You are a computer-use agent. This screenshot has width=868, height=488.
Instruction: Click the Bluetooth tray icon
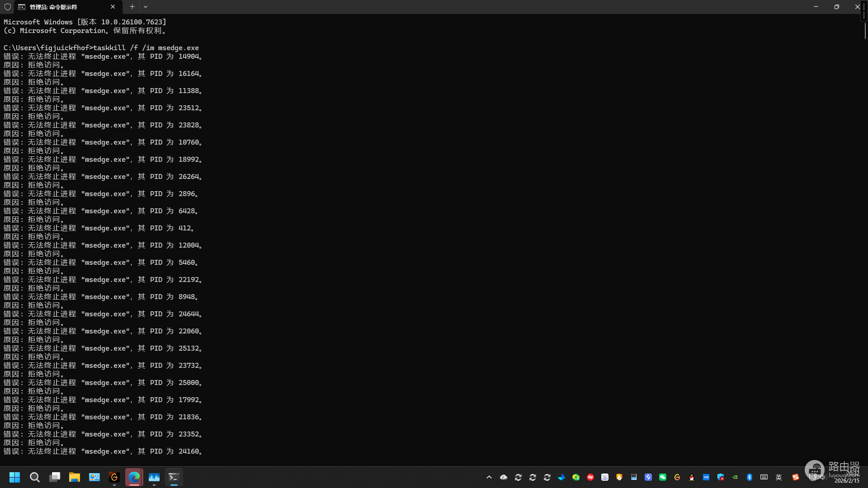coord(750,477)
